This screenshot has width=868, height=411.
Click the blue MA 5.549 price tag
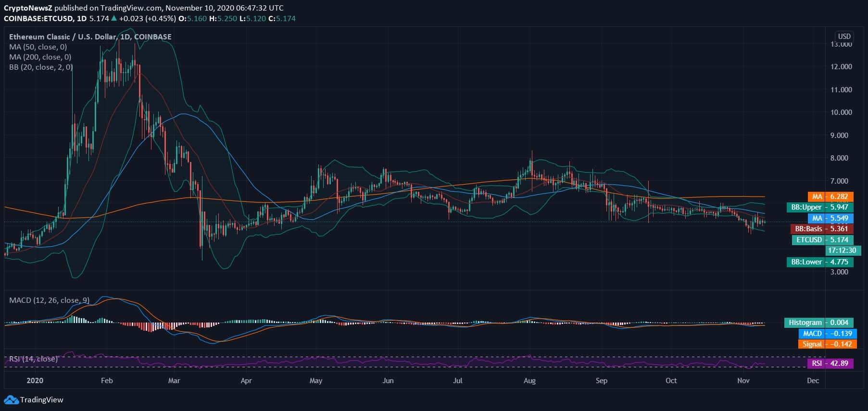click(x=830, y=218)
